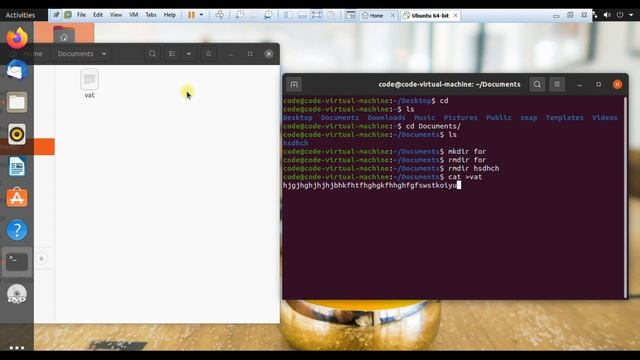
Task: Open the VMware View menu
Action: click(116, 15)
